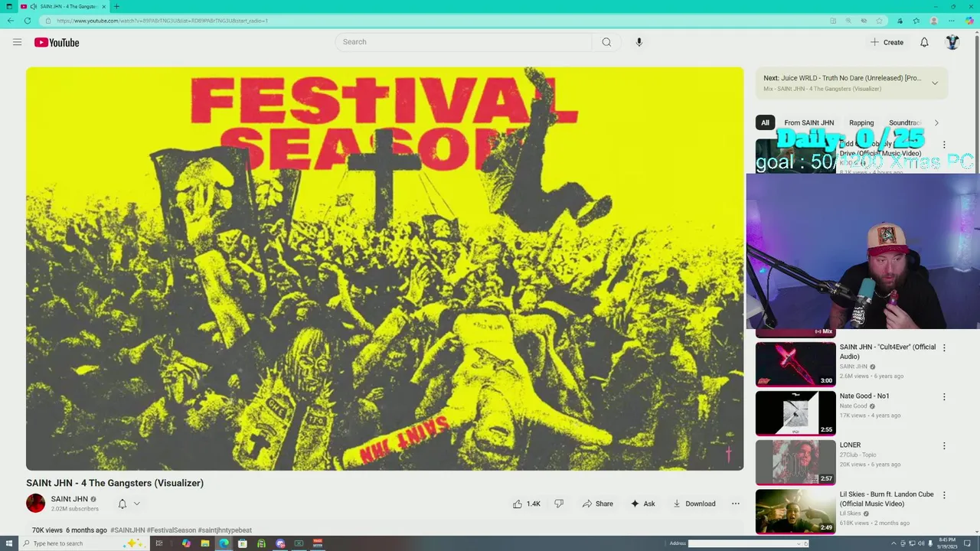
Task: Open the YouTube account avatar menu
Action: point(952,42)
